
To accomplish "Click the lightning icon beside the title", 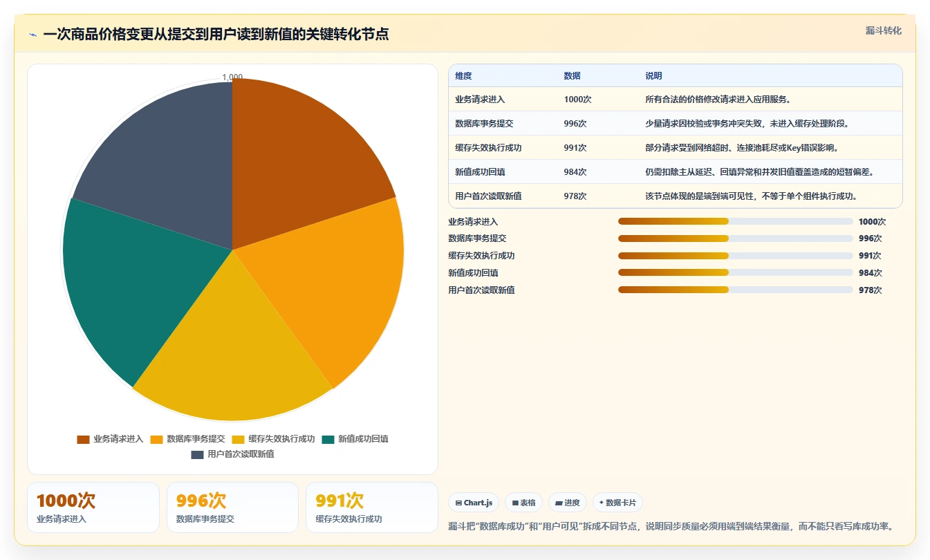I will 33,35.
